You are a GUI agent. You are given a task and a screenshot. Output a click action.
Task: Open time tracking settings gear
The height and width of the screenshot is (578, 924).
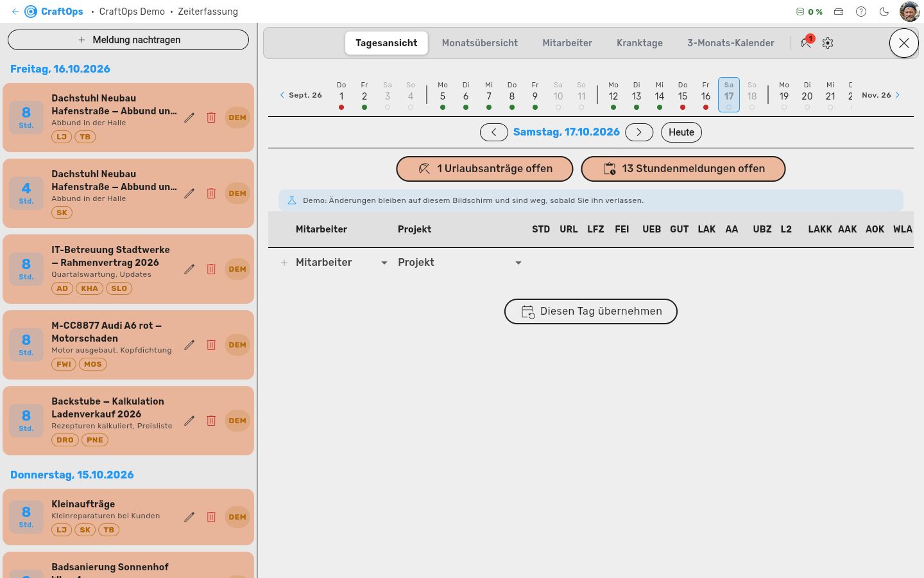(828, 43)
